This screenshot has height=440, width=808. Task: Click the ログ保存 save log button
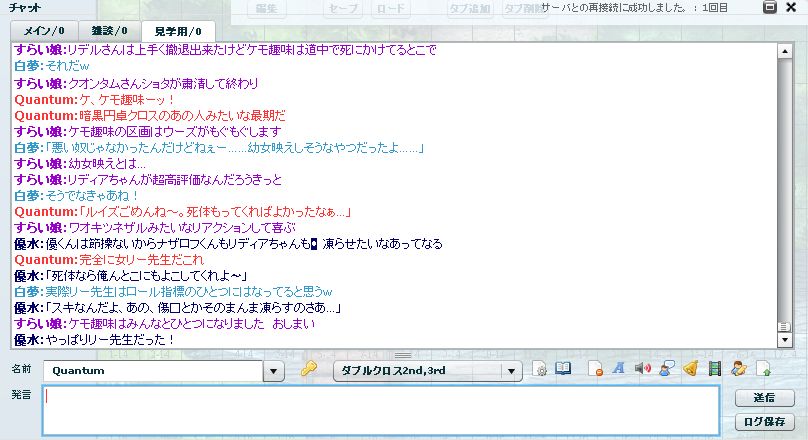764,421
